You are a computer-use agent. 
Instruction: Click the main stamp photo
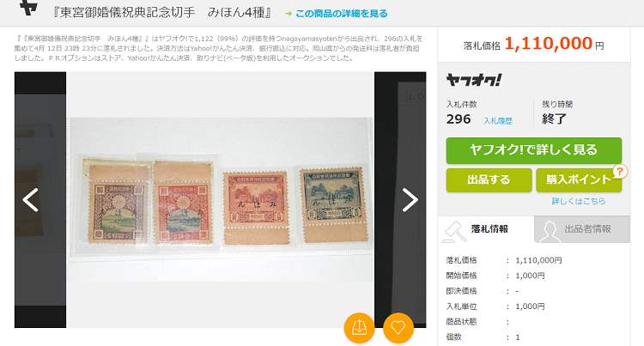point(221,200)
